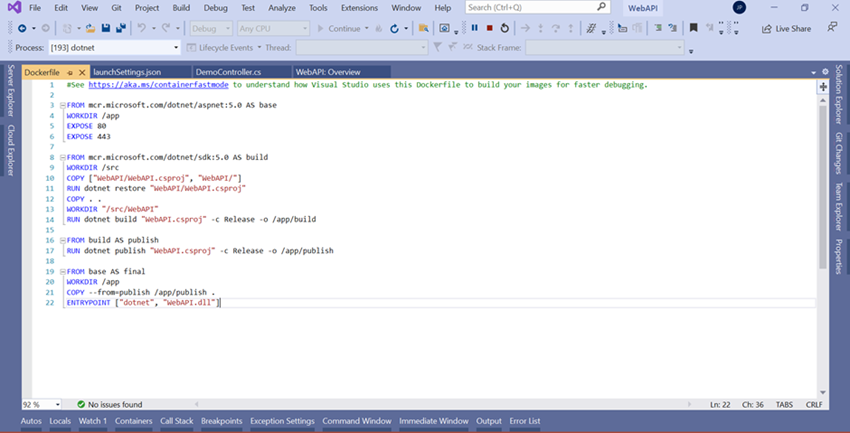Screen dimensions: 850x433
Task: Open the Extensions menu
Action: click(359, 8)
